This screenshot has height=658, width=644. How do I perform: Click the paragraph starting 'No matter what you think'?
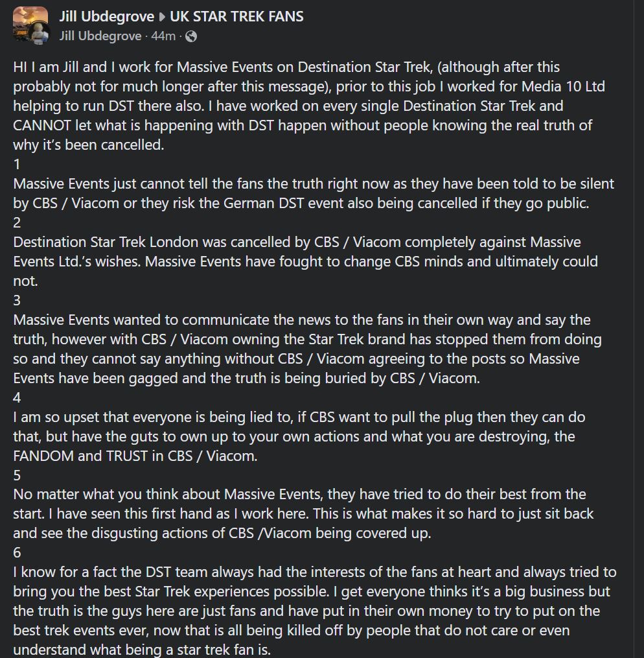coord(304,513)
